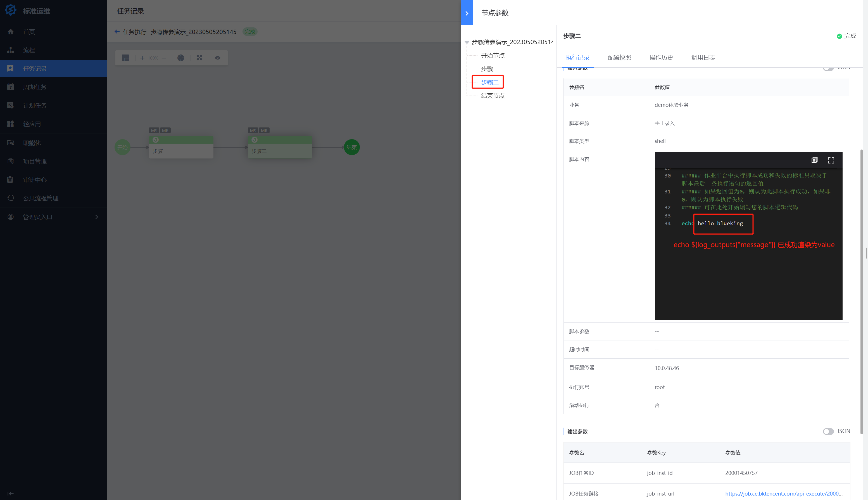The height and width of the screenshot is (500, 868).
Task: Click the panel vertical scrollbar
Action: (x=862, y=292)
